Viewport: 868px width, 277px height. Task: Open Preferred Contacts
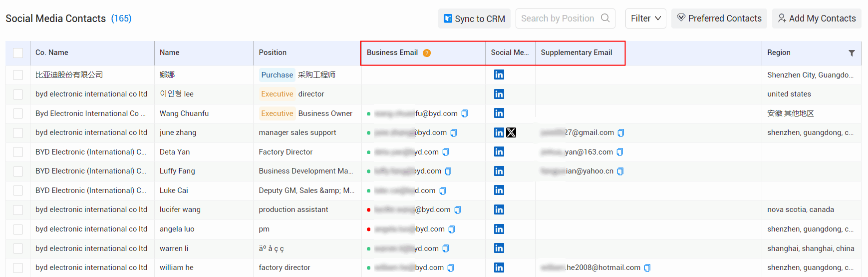click(x=719, y=18)
